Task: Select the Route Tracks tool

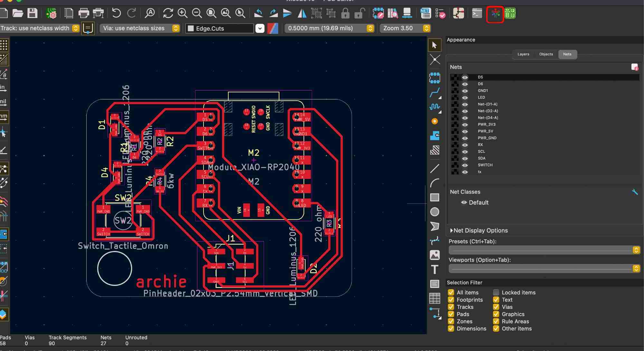Action: (435, 93)
